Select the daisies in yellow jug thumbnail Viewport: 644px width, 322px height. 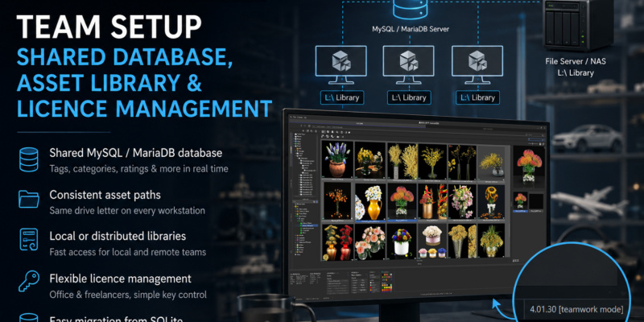pos(369,202)
